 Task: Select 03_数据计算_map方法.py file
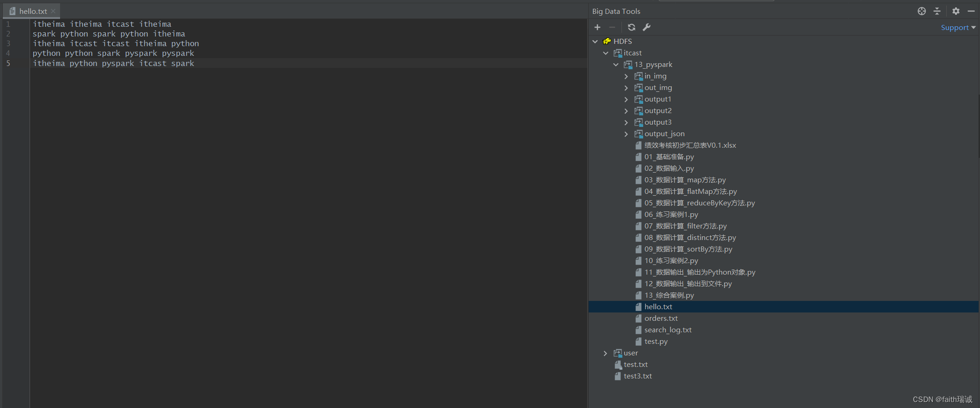pyautogui.click(x=685, y=180)
